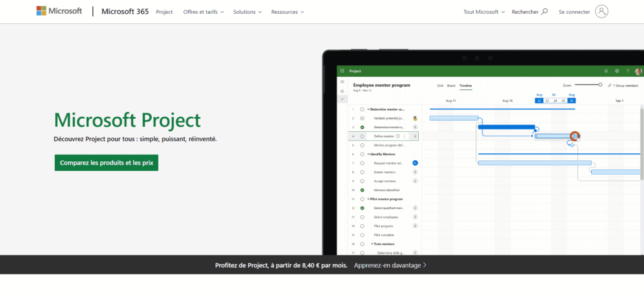
Task: Click the home icon in Project sidebar
Action: (342, 90)
